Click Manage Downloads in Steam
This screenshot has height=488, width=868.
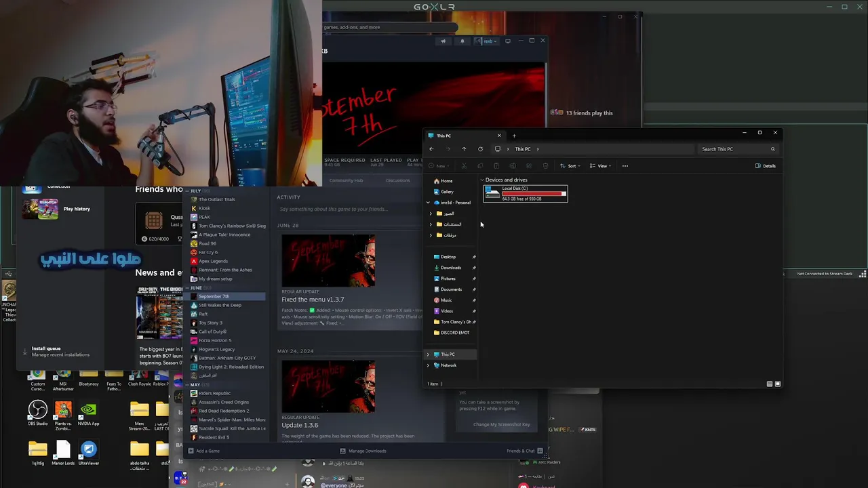coord(367,451)
